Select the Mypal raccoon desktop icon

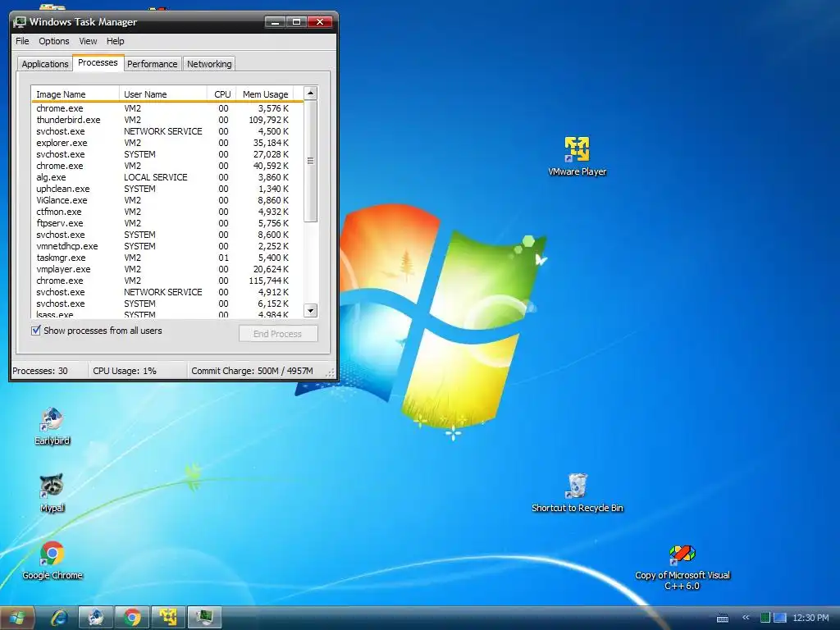click(52, 493)
